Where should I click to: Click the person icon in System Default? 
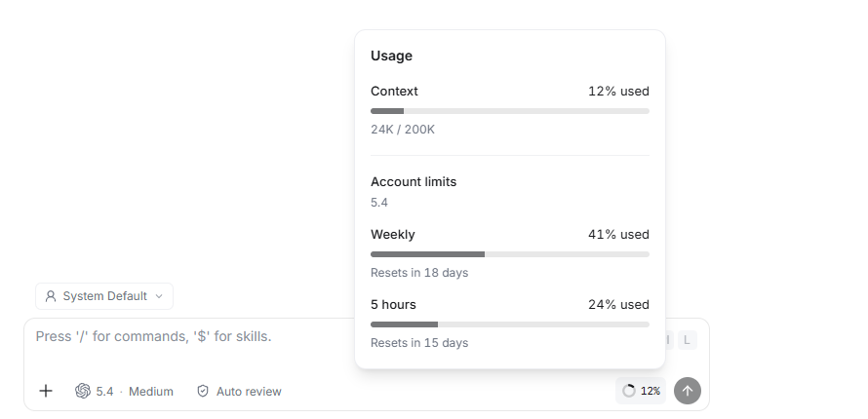pyautogui.click(x=51, y=296)
